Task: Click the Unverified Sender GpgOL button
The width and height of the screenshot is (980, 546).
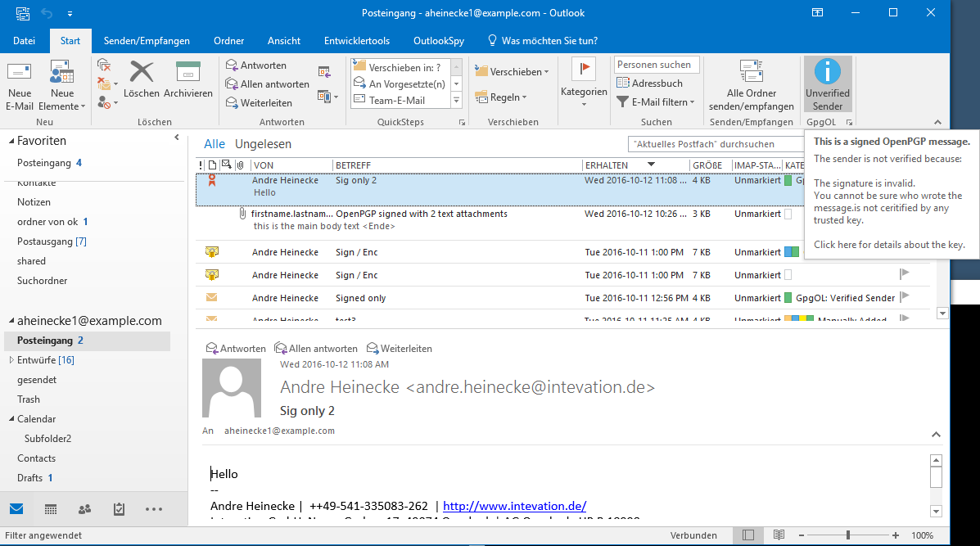Action: 828,85
